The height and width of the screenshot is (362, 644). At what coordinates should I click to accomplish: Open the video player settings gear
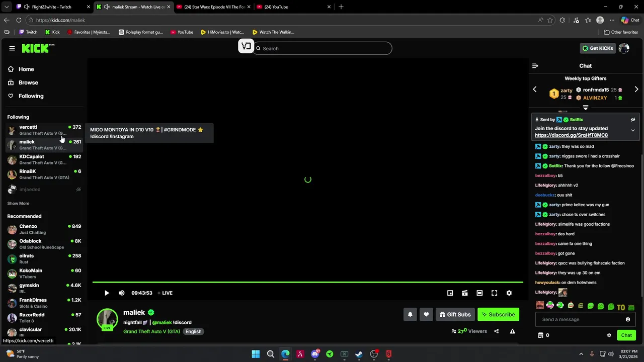coord(509,293)
